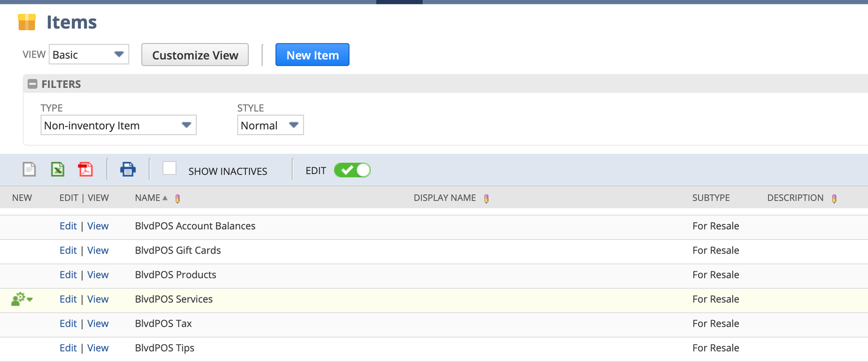Edit the BlvdPOS Services item
This screenshot has height=362, width=868.
(x=68, y=300)
